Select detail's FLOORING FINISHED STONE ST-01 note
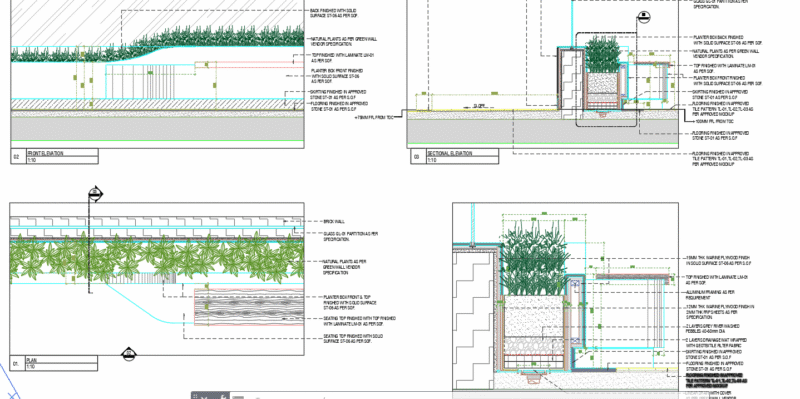 [714, 366]
